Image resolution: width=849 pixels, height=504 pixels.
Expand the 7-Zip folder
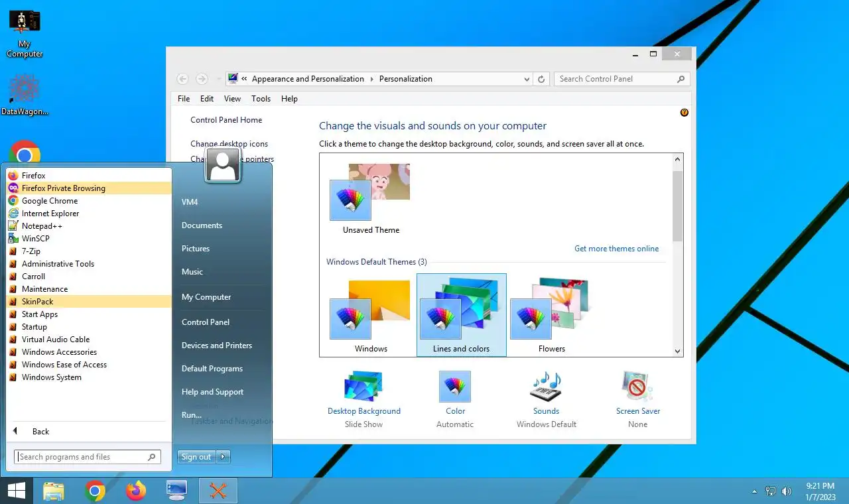[89, 251]
